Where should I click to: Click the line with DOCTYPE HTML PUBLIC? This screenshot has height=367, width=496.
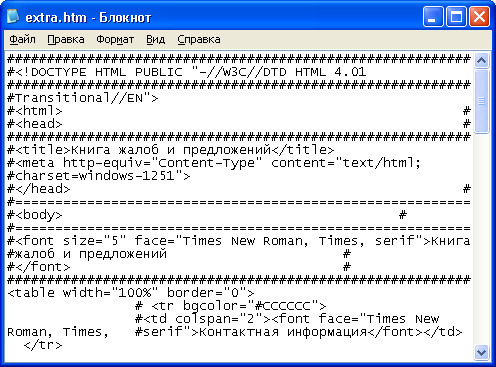pyautogui.click(x=187, y=72)
